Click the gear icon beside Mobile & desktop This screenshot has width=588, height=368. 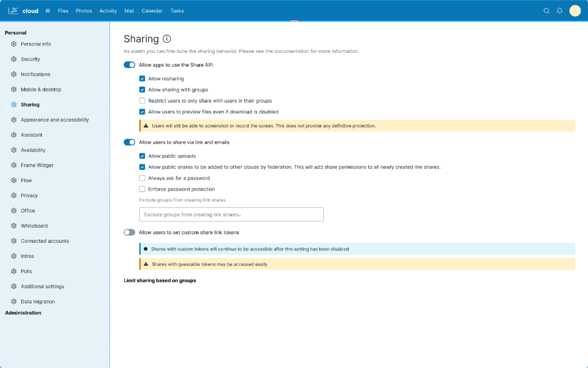coord(14,89)
